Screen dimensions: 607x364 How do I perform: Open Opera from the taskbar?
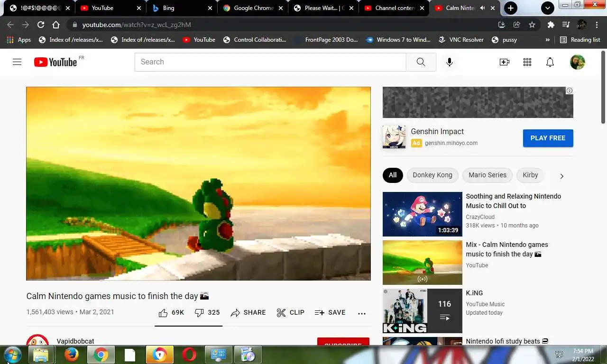[189, 355]
